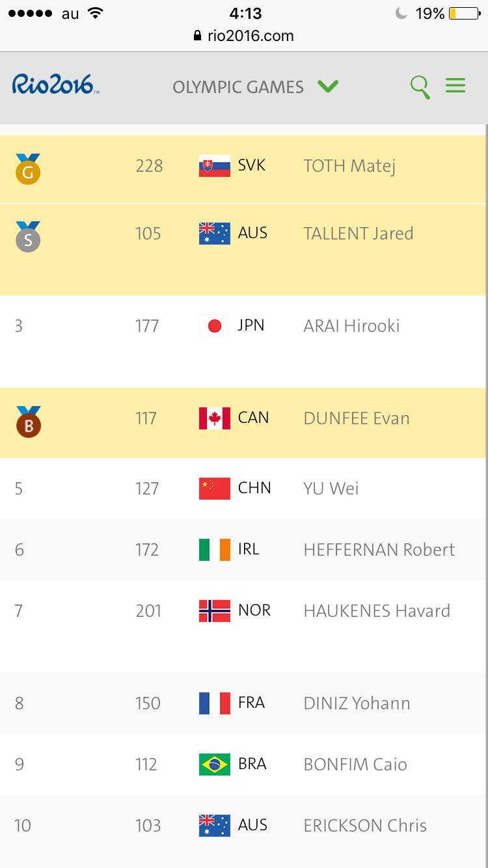Tap the Rio2016 logo

pos(56,84)
